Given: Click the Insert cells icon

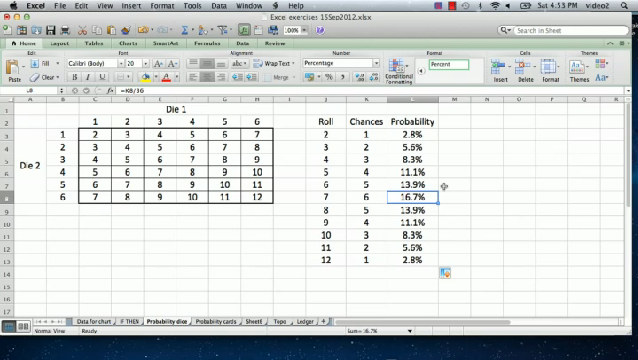Looking at the screenshot, I should point(498,65).
